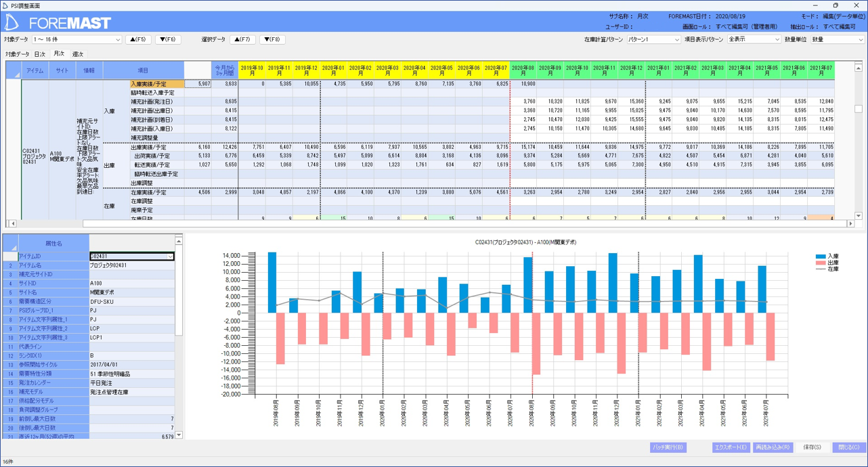Click the バッチ実行(B) button
The image size is (868, 467).
(668, 447)
